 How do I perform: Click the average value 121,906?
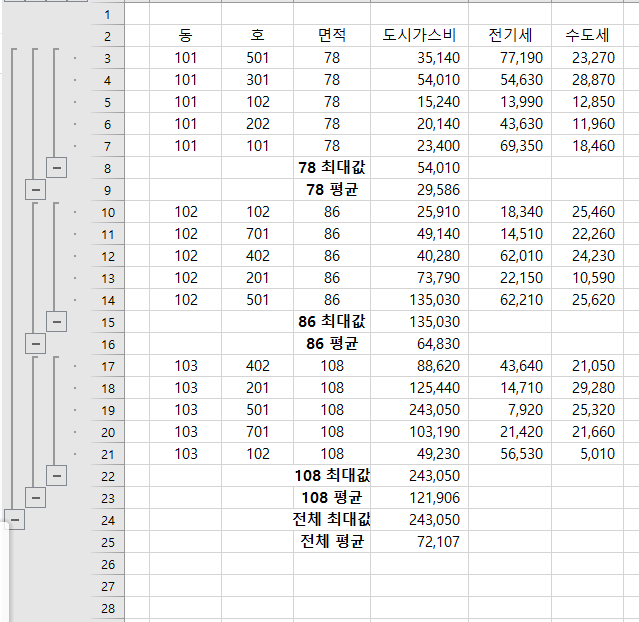click(420, 498)
